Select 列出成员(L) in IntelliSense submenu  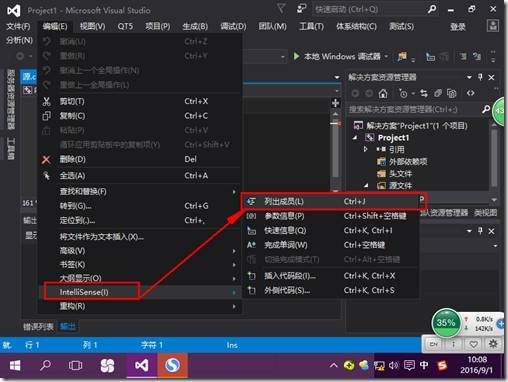pyautogui.click(x=332, y=201)
